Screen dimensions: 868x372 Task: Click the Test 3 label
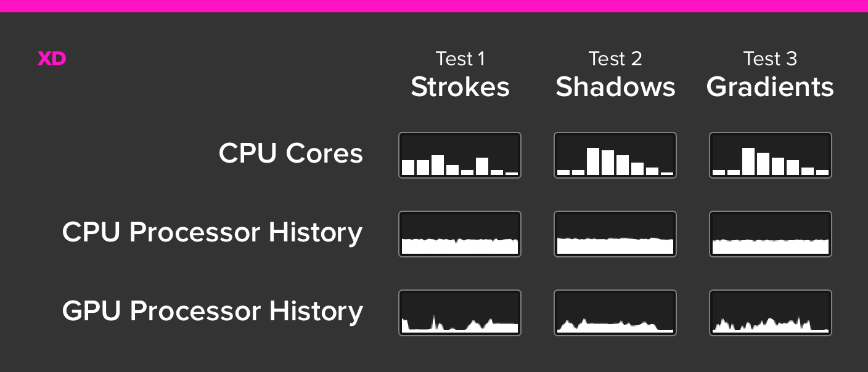coord(770,59)
